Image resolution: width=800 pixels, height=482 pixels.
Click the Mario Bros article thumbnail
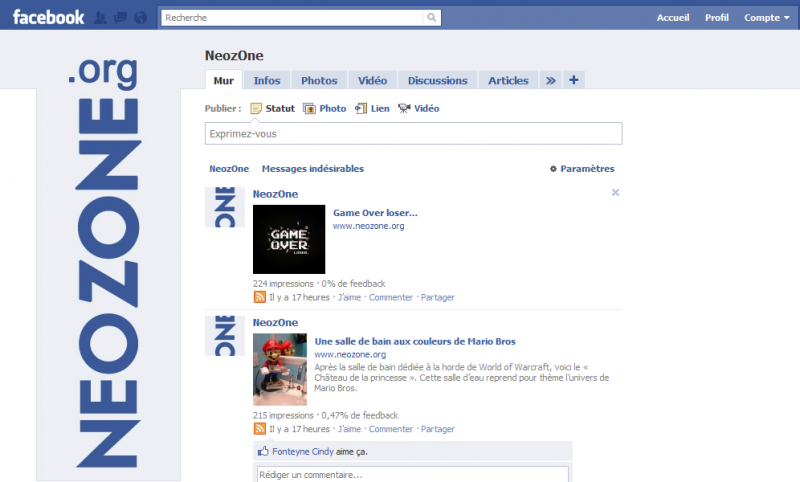[280, 369]
